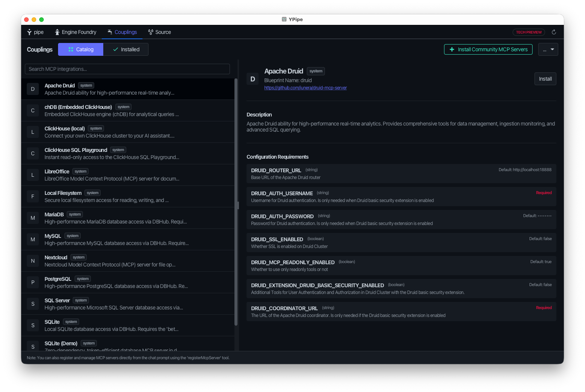Select the SQLite (Demo) list title
Viewport: 585px width, 392px height.
61,343
